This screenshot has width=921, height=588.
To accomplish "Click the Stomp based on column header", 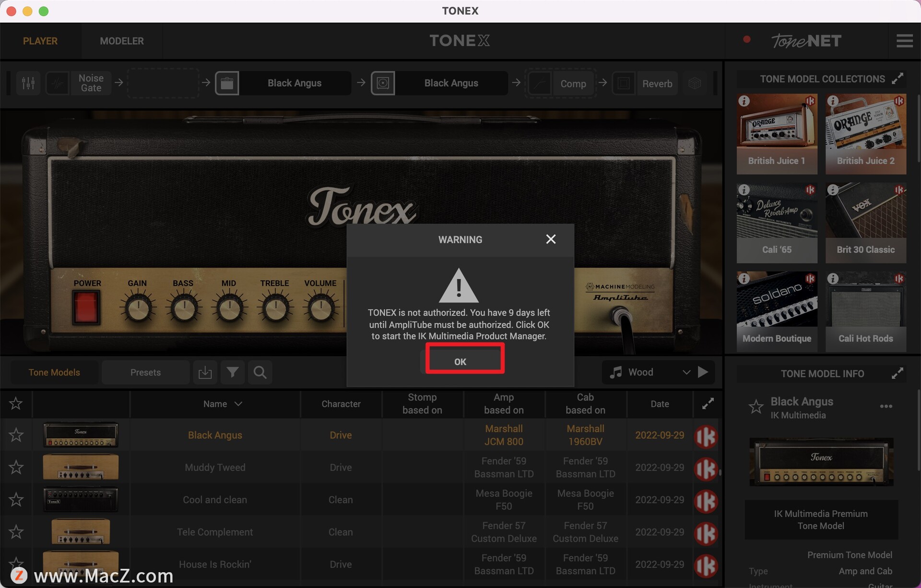I will (422, 404).
